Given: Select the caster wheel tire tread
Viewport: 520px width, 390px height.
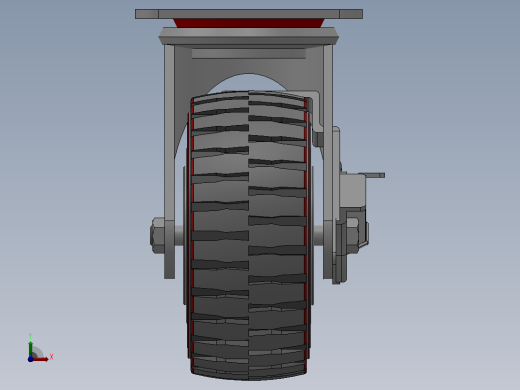Looking at the screenshot, I should [x=249, y=235].
